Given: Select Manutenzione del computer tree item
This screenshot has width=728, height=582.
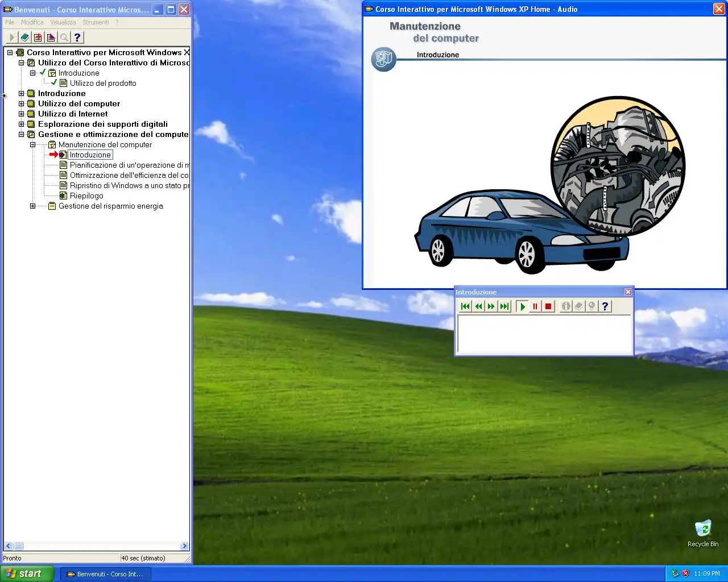Looking at the screenshot, I should 105,144.
